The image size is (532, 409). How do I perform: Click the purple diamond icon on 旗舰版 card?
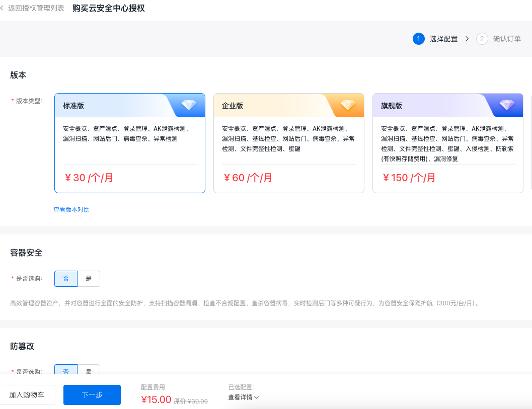pos(507,105)
